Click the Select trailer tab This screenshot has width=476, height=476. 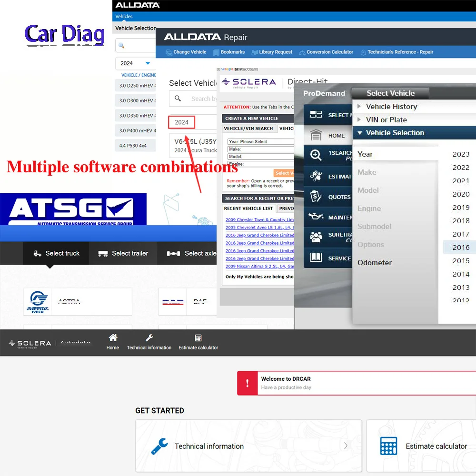[x=123, y=253]
